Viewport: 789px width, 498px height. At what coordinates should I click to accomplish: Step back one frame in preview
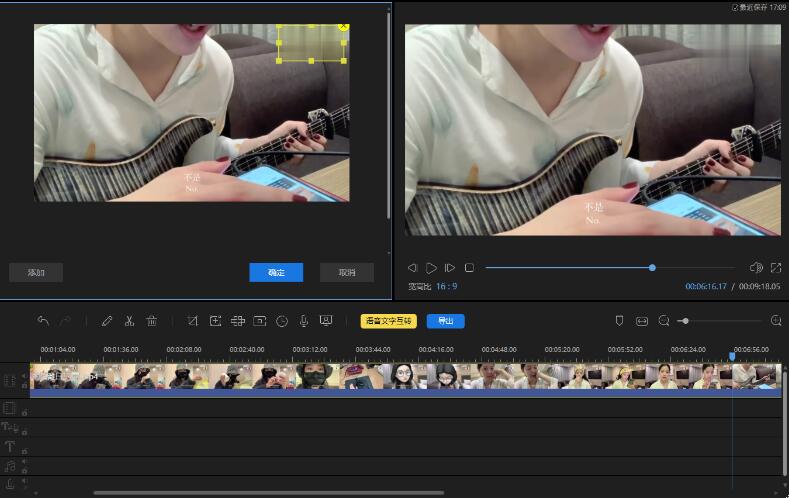pos(413,268)
